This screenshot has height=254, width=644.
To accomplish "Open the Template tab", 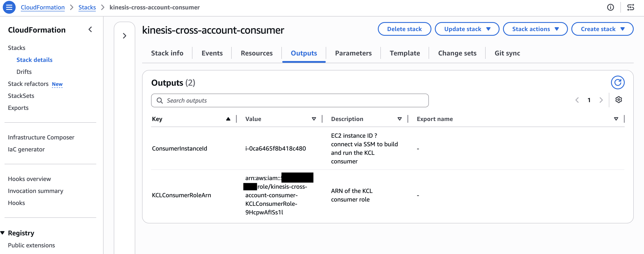I will pos(404,53).
